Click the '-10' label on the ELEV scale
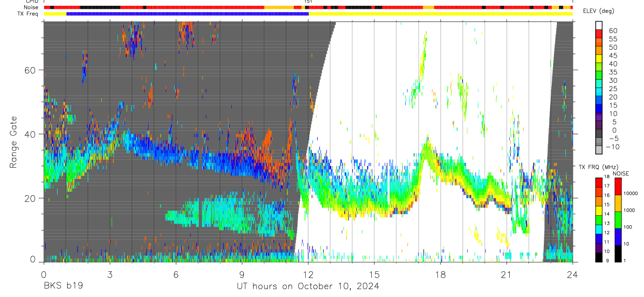Screen dimensions: 644x297 tap(613, 147)
